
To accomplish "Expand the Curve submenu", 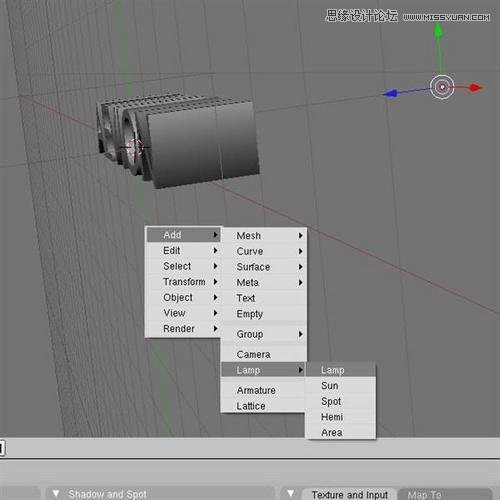I will click(264, 251).
